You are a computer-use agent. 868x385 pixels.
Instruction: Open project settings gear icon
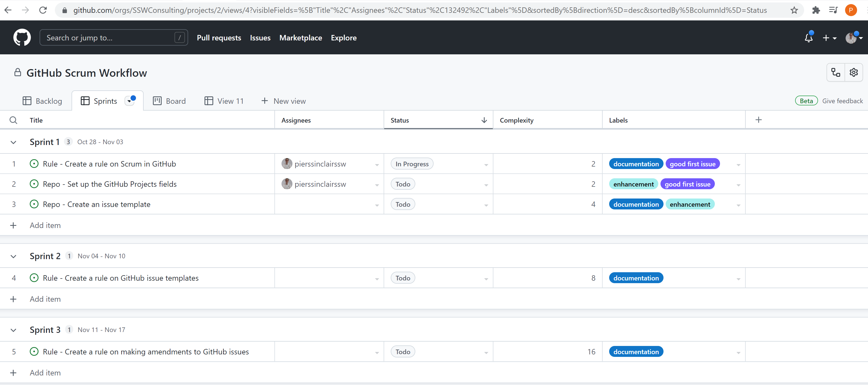tap(854, 72)
